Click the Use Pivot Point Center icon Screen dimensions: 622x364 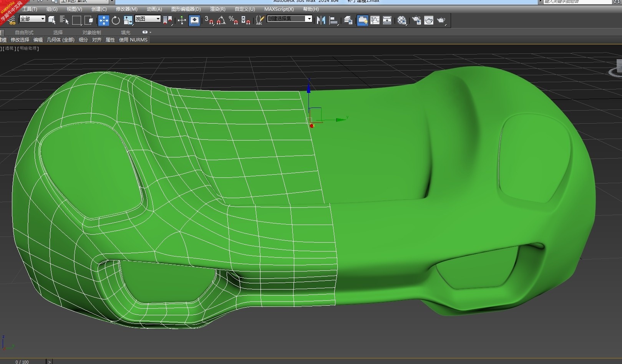168,20
